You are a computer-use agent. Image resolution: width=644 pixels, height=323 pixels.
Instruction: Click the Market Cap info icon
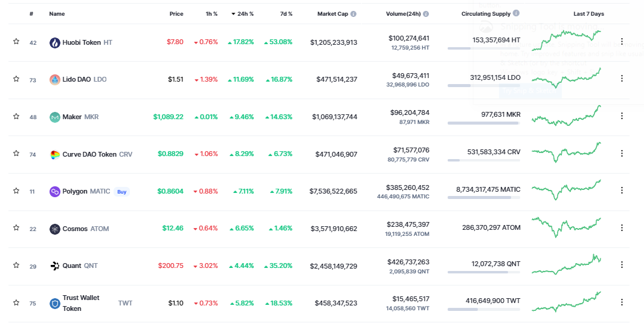353,14
